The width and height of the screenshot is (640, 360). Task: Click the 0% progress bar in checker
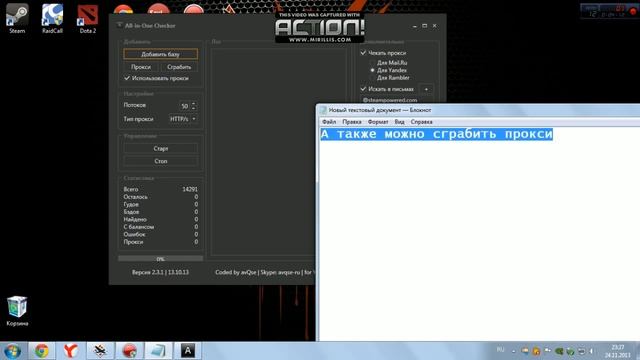[160, 259]
